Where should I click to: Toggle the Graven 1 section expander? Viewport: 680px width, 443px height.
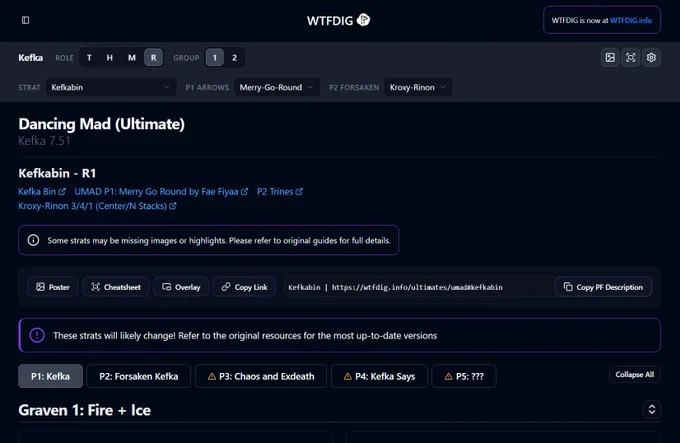652,409
